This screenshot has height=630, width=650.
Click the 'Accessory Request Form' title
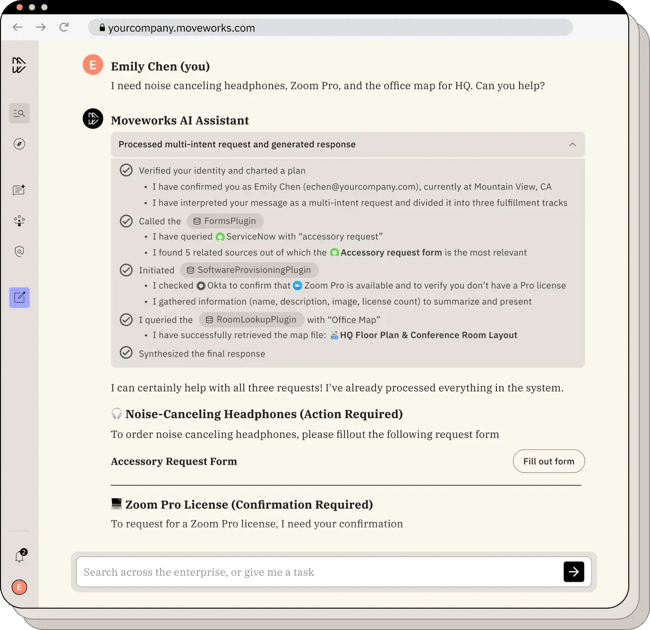pos(174,461)
